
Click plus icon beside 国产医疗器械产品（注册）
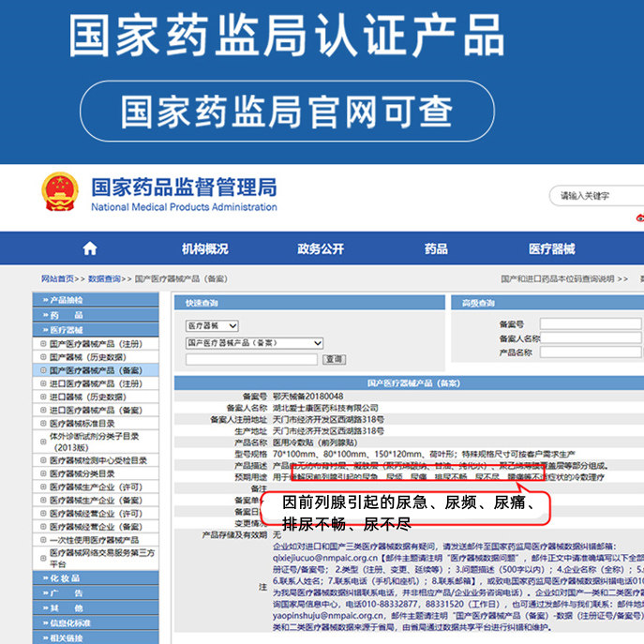pos(43,344)
